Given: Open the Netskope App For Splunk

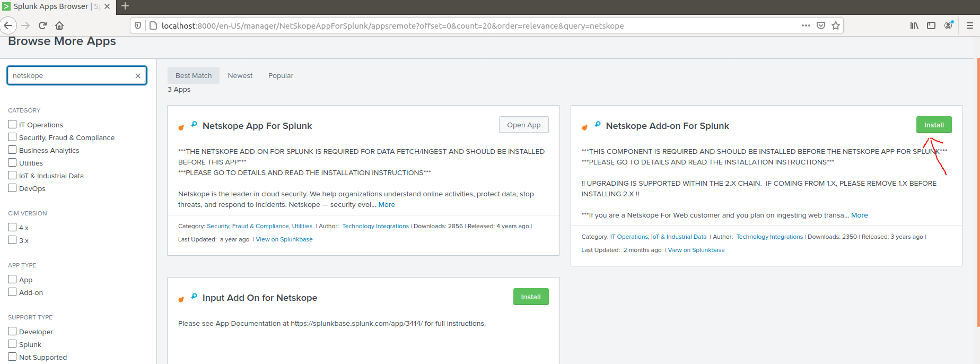Looking at the screenshot, I should click(x=523, y=125).
